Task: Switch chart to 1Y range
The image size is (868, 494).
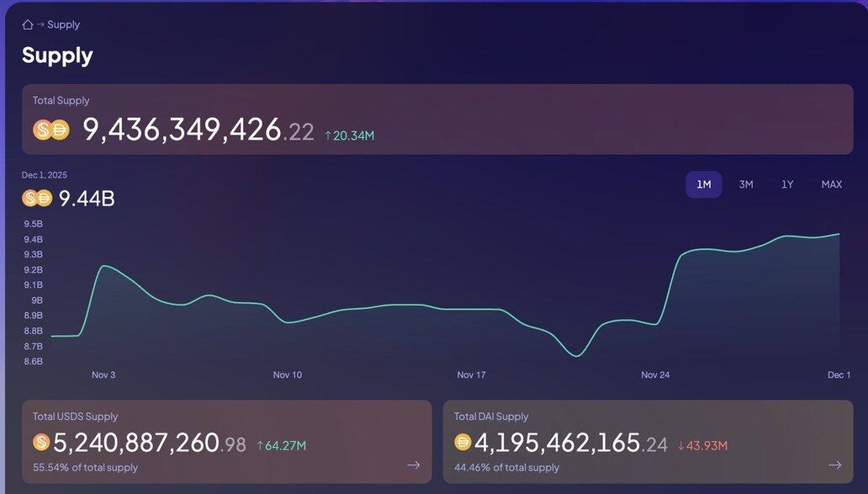Action: (x=787, y=184)
